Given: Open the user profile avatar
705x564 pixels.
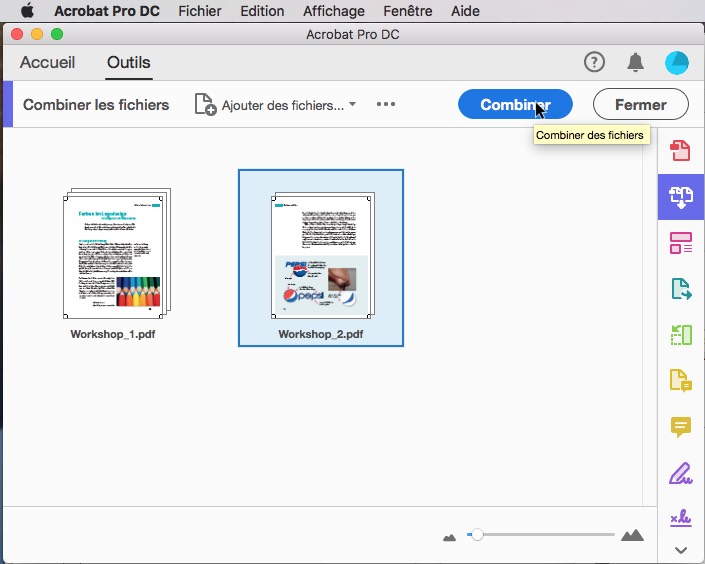Looking at the screenshot, I should coord(676,63).
